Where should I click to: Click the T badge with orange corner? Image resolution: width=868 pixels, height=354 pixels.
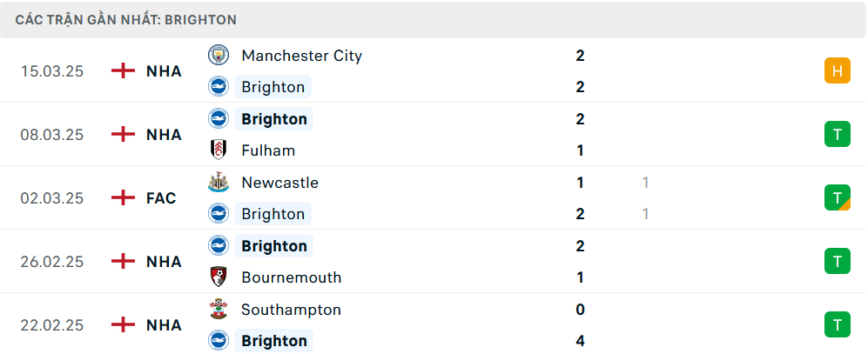pyautogui.click(x=837, y=197)
